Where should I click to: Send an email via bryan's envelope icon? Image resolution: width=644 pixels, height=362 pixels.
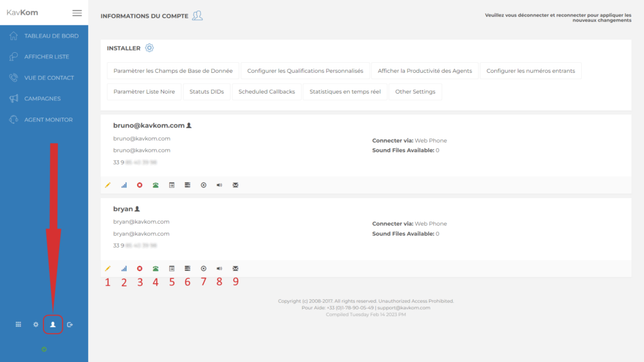(235, 268)
